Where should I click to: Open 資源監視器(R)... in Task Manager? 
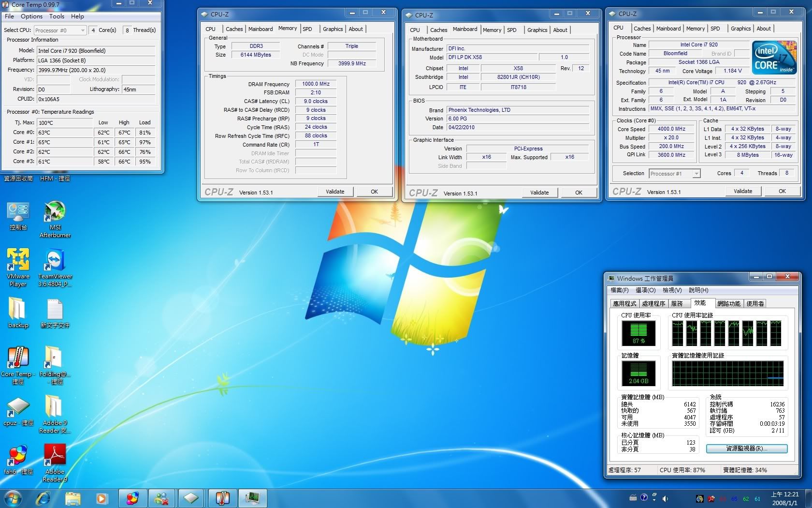[747, 448]
